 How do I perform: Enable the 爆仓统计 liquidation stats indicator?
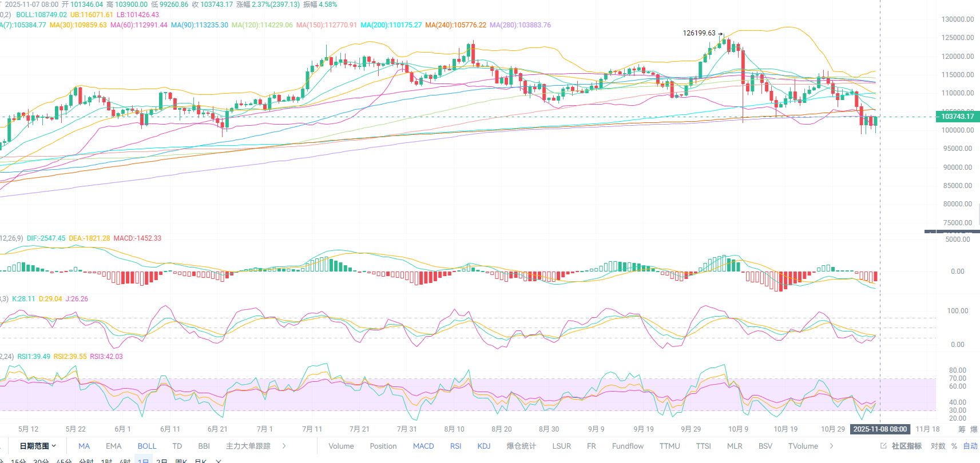[x=521, y=446]
